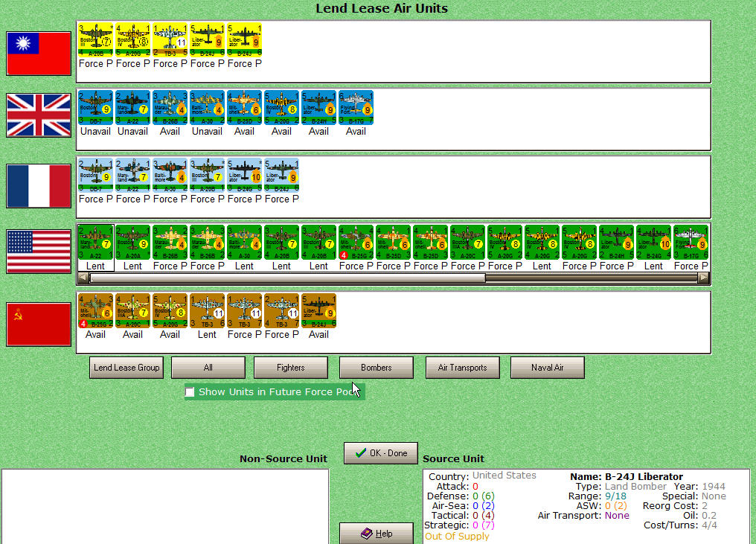Image resolution: width=756 pixels, height=544 pixels.
Task: Pick the US A-20A Boston I unit
Action: [132, 243]
